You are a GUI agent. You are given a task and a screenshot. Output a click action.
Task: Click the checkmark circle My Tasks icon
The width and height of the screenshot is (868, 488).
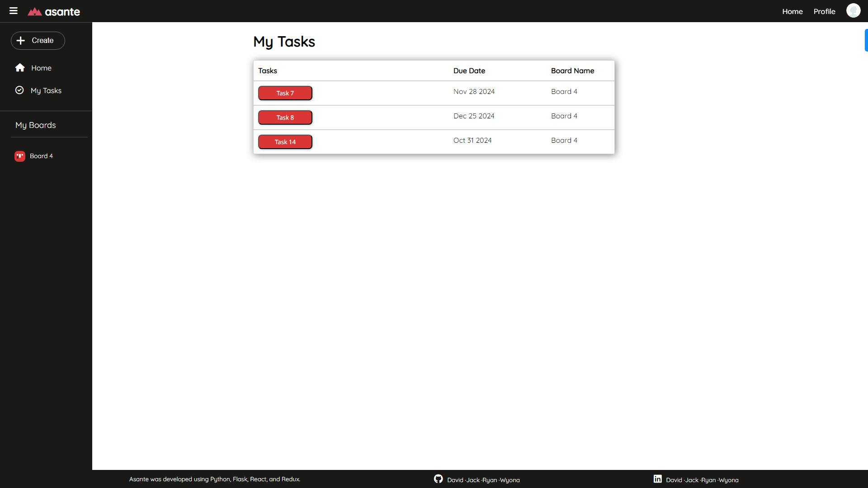(19, 90)
